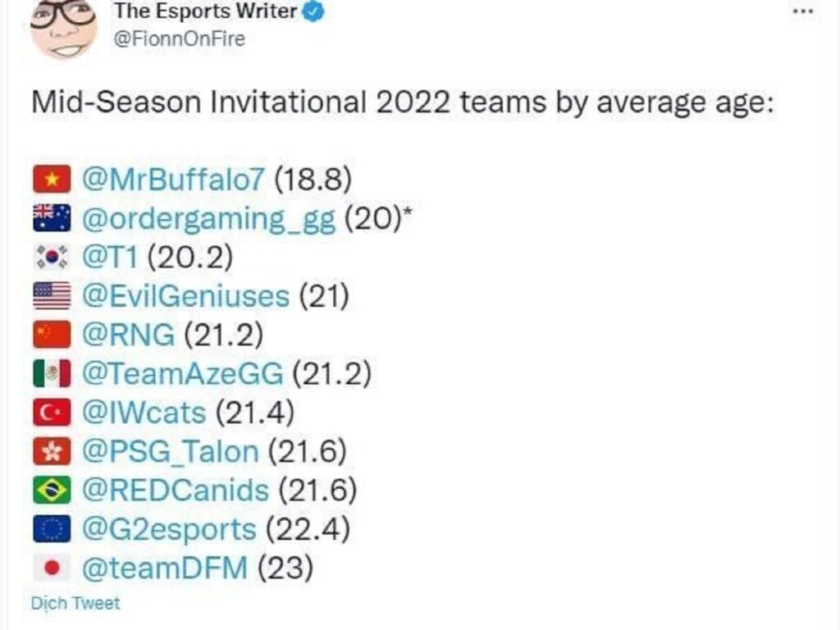This screenshot has width=840, height=630.
Task: Open the @teamDFM mention
Action: (164, 568)
